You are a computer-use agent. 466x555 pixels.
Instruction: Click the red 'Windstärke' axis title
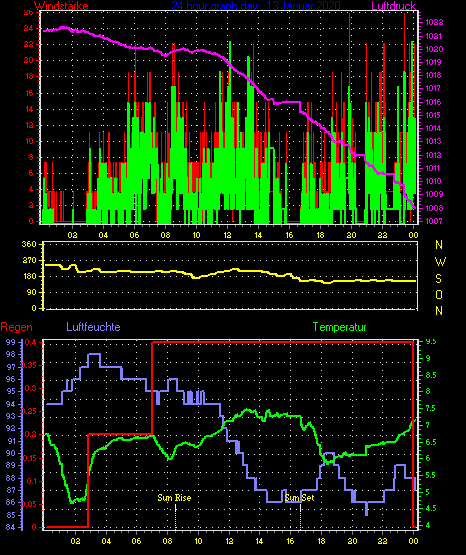click(61, 6)
